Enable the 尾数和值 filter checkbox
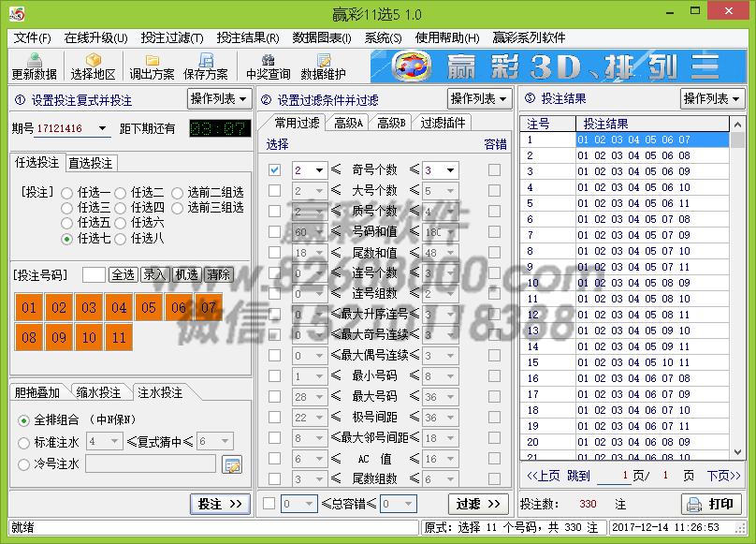Viewport: 756px width, 544px height. (274, 253)
